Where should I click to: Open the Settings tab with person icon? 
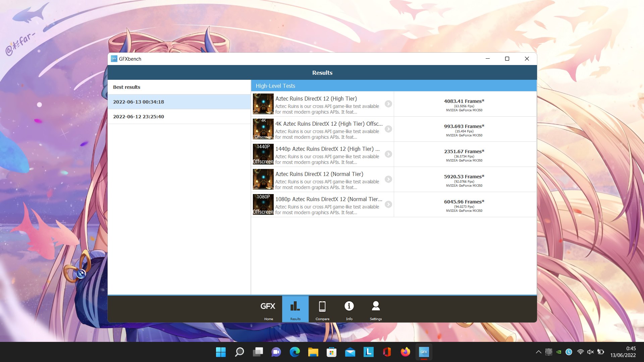[376, 309]
